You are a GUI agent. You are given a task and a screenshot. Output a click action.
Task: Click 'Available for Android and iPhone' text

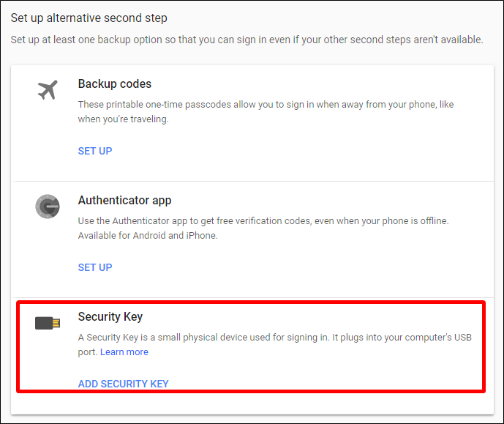pos(148,236)
